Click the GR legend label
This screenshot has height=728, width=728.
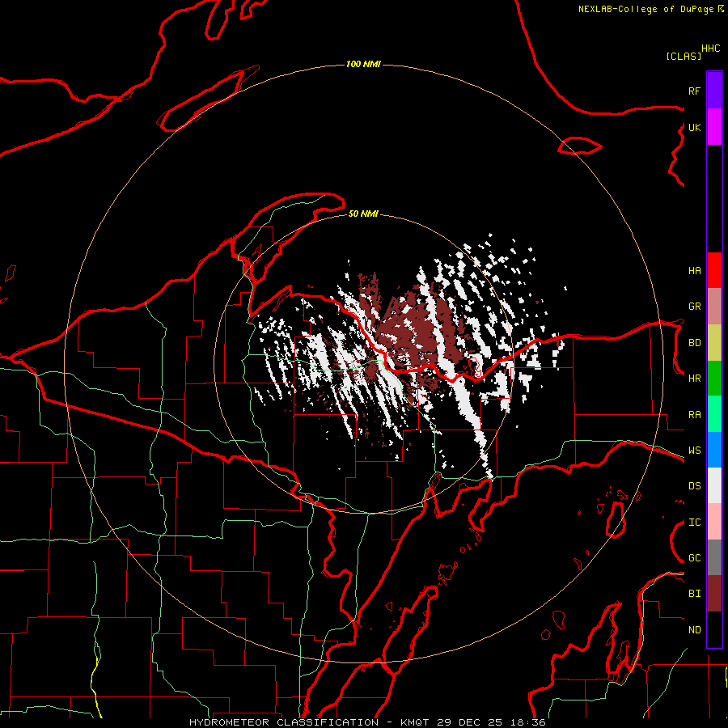694,307
